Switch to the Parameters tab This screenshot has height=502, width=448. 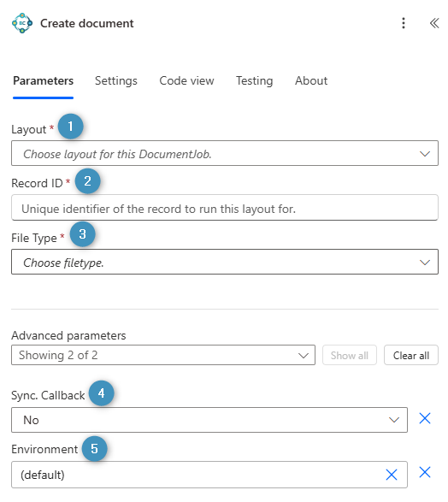[44, 80]
